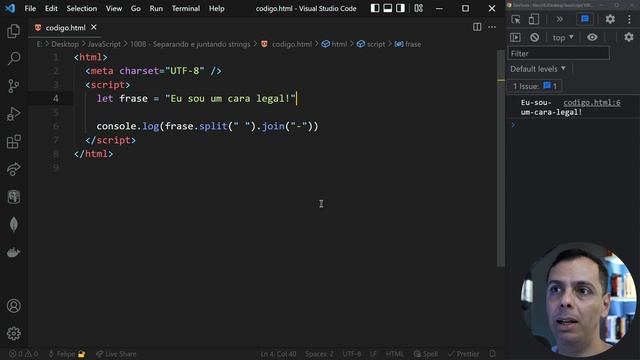Select JavaScript in the breadcrumb path

point(104,44)
